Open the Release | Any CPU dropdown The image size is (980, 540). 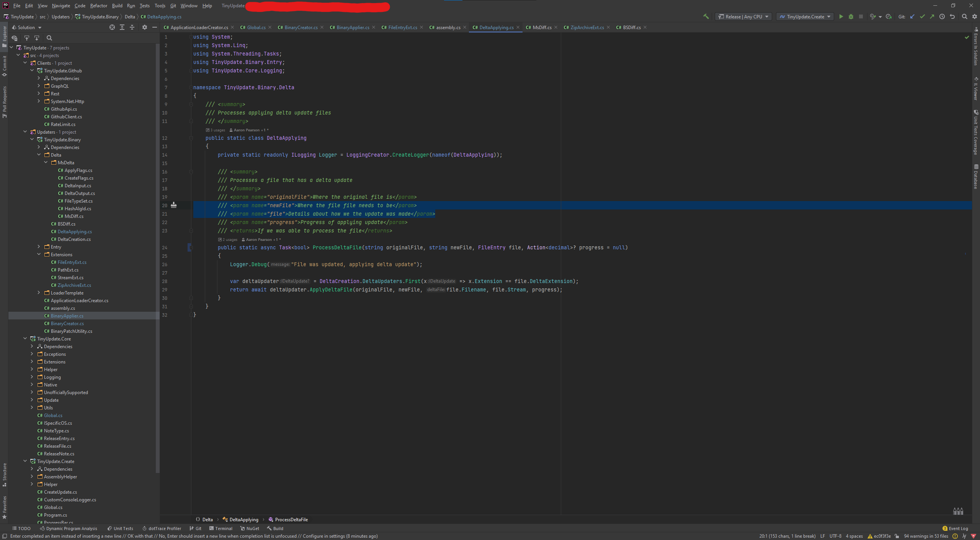tap(743, 16)
